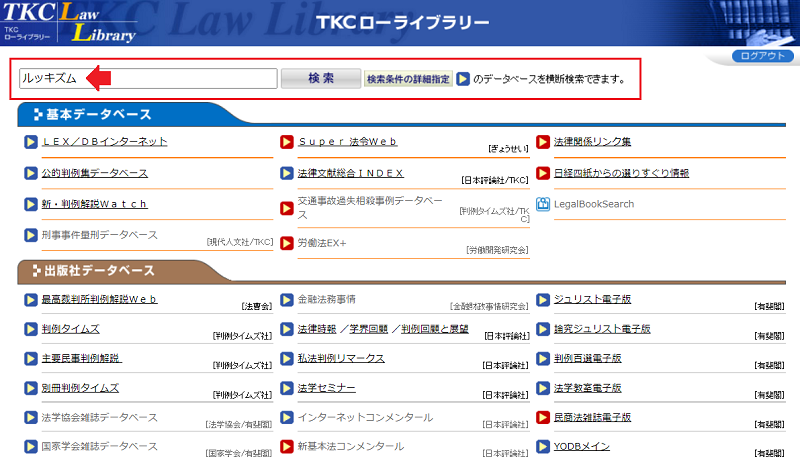Click arrow icon beside 主要民事判例解説
Image resolution: width=800 pixels, height=457 pixels.
tap(31, 359)
